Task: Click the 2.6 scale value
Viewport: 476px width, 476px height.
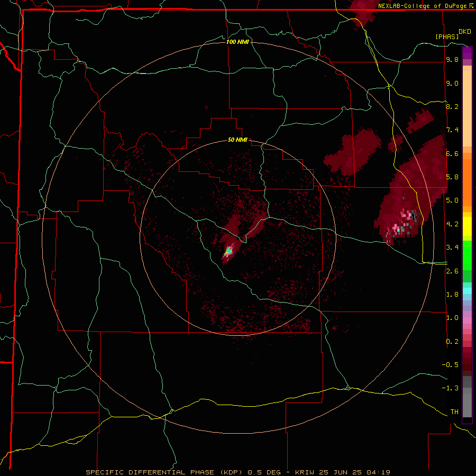Action: coord(452,271)
